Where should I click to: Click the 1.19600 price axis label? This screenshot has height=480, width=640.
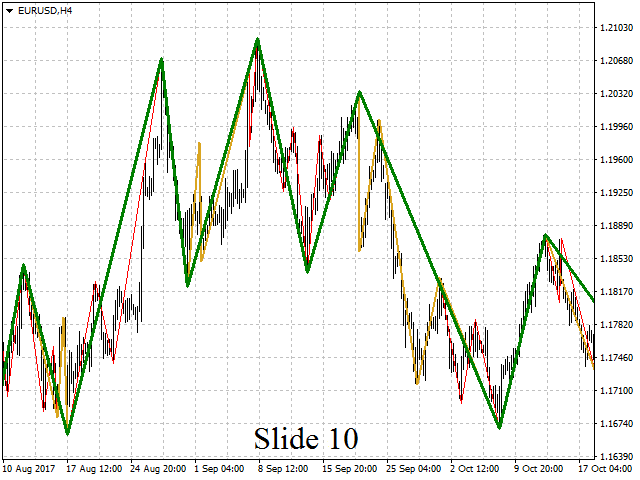click(616, 159)
